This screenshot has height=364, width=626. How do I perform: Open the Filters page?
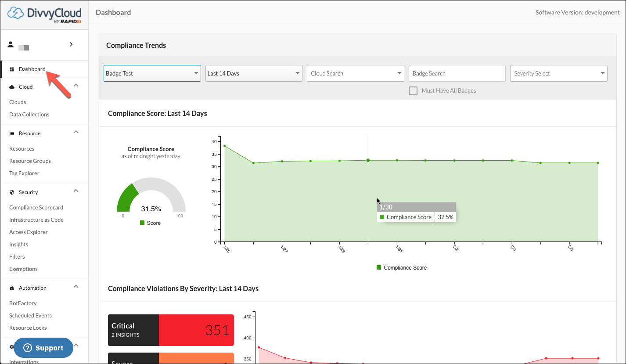(x=17, y=256)
